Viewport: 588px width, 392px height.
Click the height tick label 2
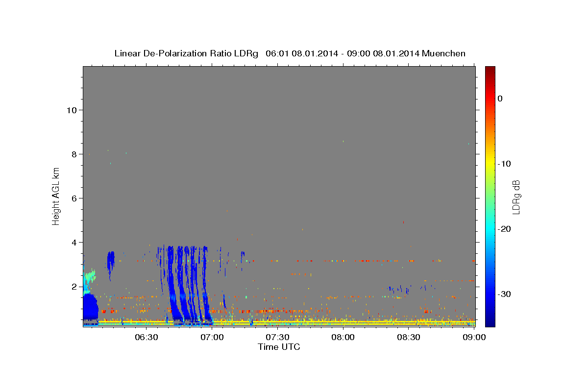point(73,286)
